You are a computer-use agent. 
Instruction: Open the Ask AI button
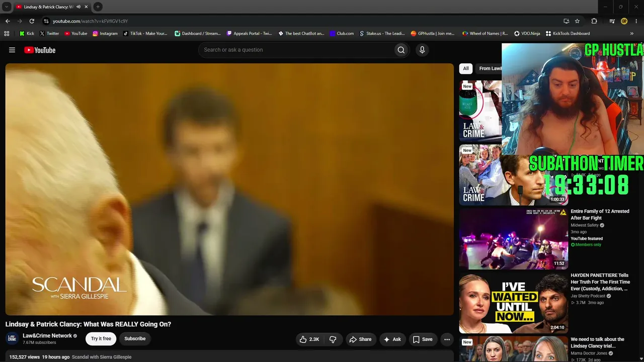[x=392, y=339]
